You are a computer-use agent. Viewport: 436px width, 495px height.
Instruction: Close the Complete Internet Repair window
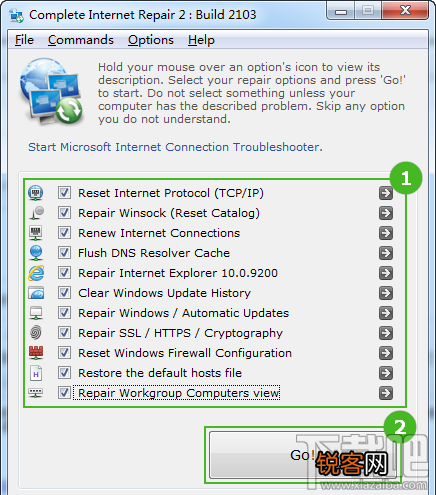click(x=405, y=11)
